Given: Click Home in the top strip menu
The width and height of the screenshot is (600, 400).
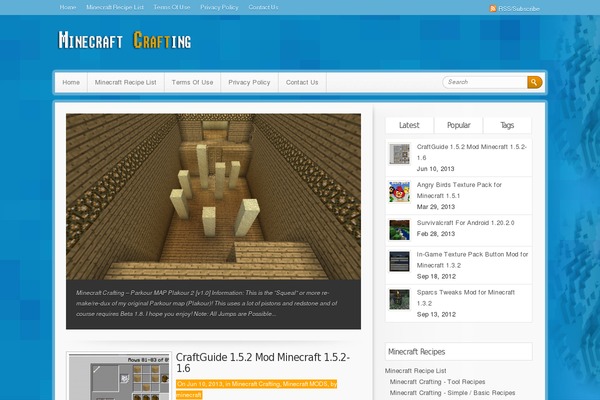Looking at the screenshot, I should (68, 7).
